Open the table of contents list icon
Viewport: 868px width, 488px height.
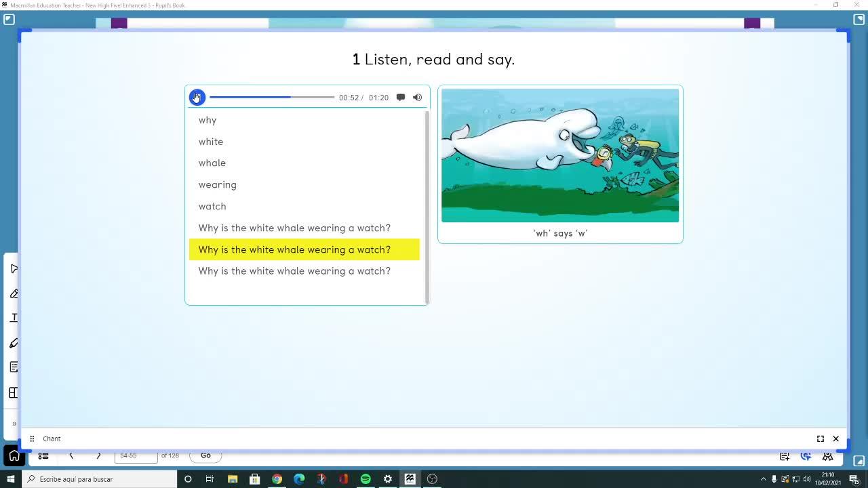coord(43,455)
